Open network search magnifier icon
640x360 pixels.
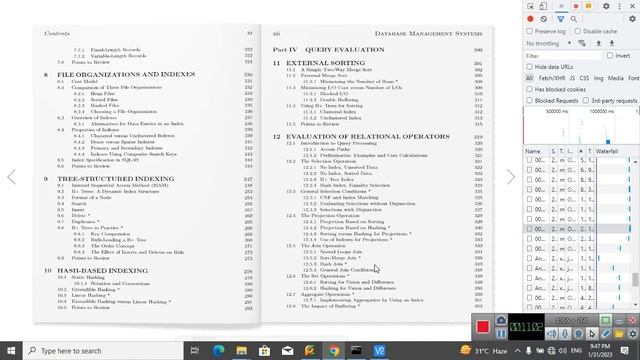pos(574,19)
